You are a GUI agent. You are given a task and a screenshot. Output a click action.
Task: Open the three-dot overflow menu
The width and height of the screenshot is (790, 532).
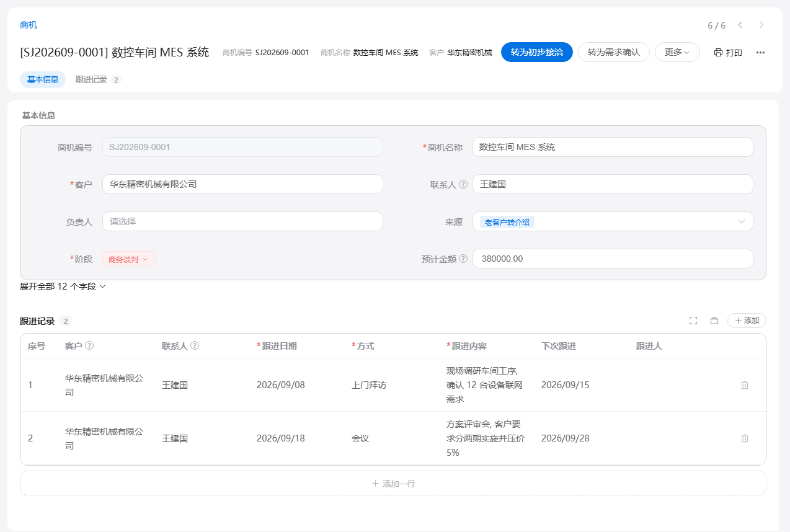[x=760, y=53]
